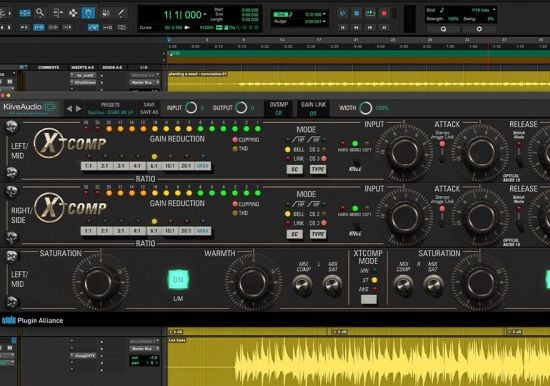
Task: Click the COMMENTS column header
Action: [x=48, y=67]
